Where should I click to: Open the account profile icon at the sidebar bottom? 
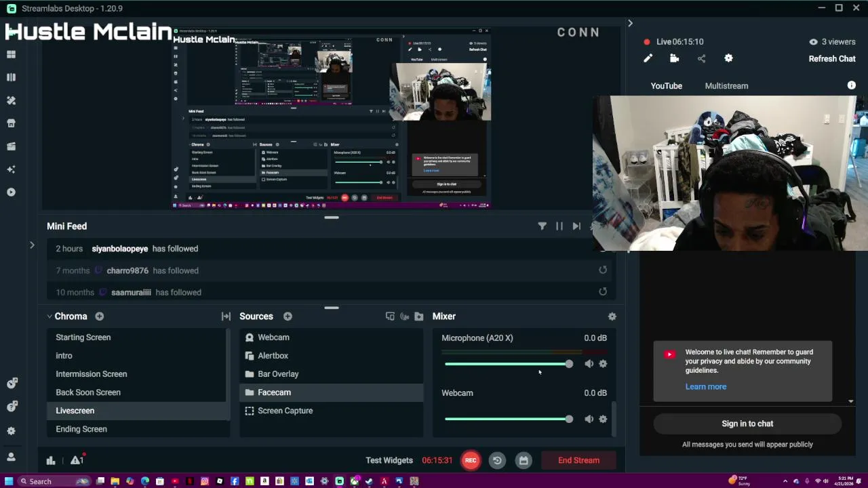coord(11,457)
